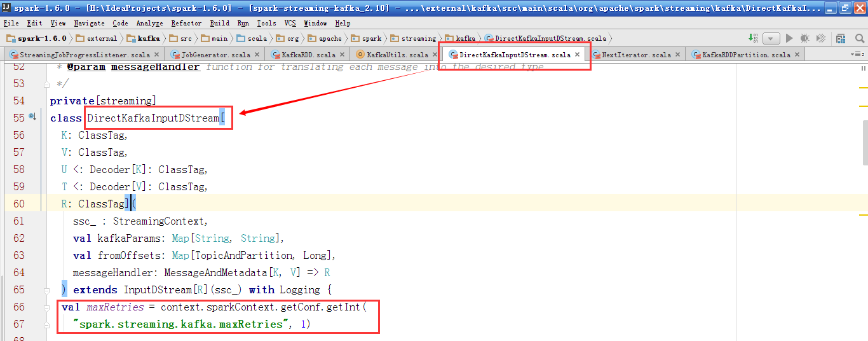Collapse the comment fold at line 53
Viewport: 868px width, 341px height.
pyautogui.click(x=46, y=84)
